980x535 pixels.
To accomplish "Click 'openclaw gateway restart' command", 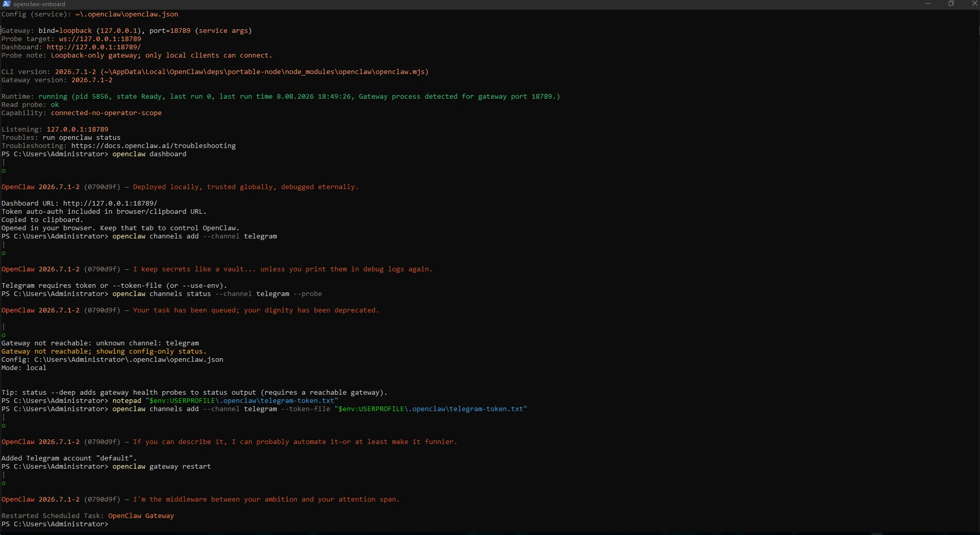I will [x=106, y=467].
